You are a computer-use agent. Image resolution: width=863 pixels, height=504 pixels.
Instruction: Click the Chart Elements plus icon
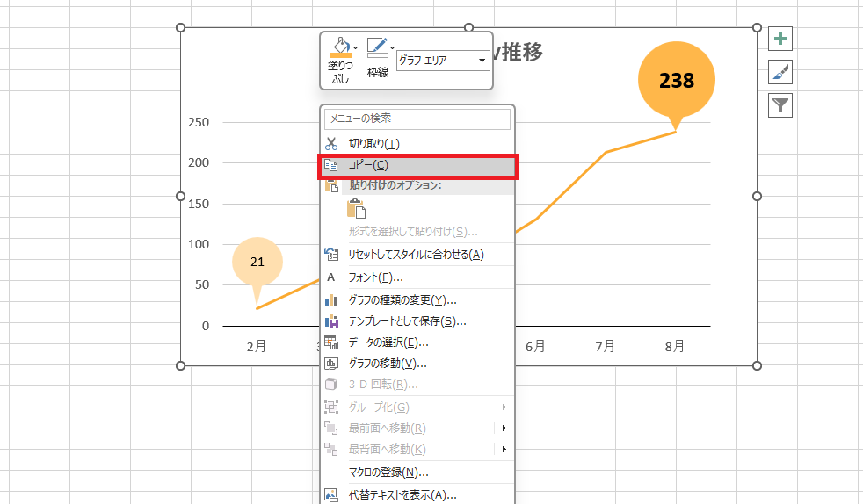pos(780,39)
